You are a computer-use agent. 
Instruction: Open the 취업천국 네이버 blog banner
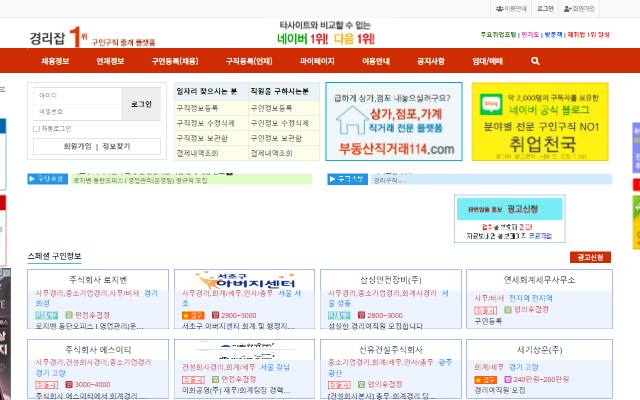coord(540,122)
